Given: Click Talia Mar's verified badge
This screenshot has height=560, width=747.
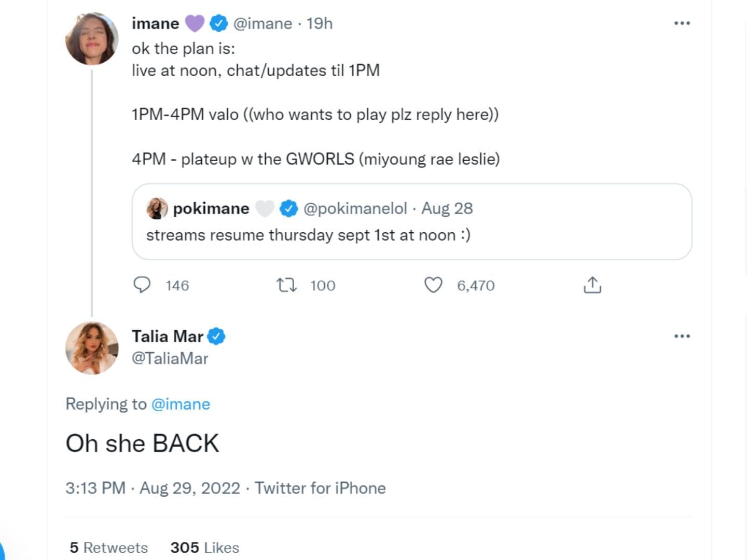Looking at the screenshot, I should [x=216, y=336].
